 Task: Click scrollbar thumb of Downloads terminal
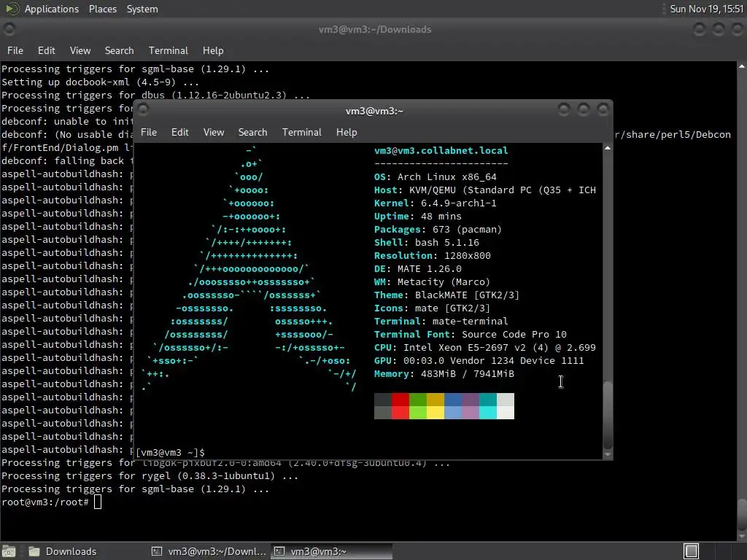[x=742, y=514]
